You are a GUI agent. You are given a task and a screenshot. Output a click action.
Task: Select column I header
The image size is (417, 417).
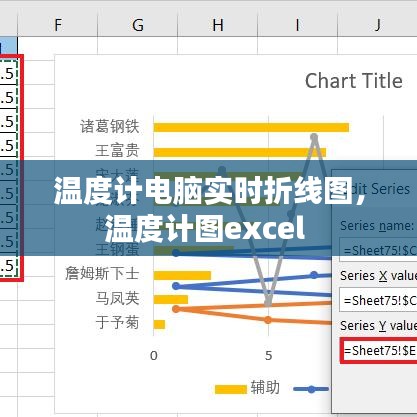[x=297, y=25]
